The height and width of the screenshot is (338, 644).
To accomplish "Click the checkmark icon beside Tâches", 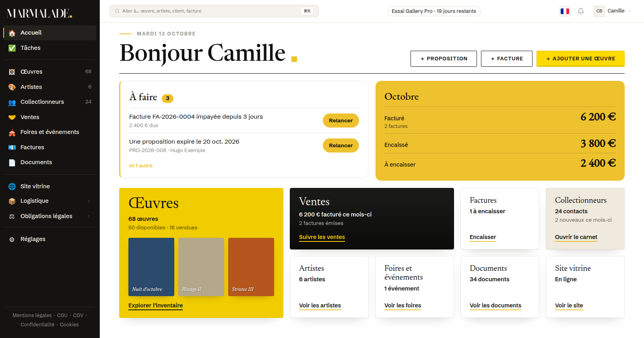I will (12, 48).
